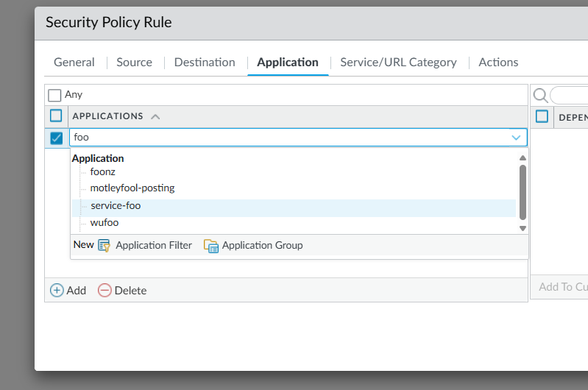Image resolution: width=588 pixels, height=390 pixels.
Task: Go to the Actions tab
Action: (498, 63)
